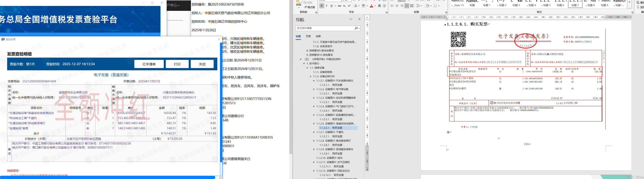Apply paragraph borders icon
644x179 pixels.
(435, 6)
